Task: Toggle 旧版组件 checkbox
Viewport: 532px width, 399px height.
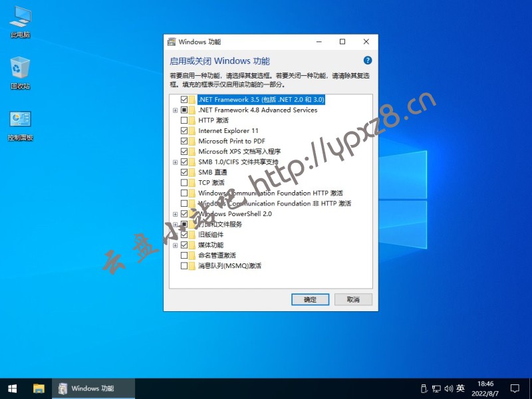Action: (184, 235)
